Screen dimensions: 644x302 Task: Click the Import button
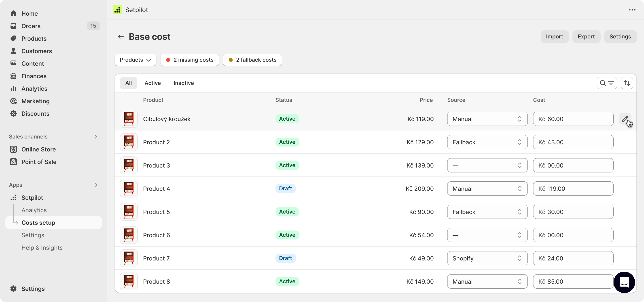[x=555, y=36]
